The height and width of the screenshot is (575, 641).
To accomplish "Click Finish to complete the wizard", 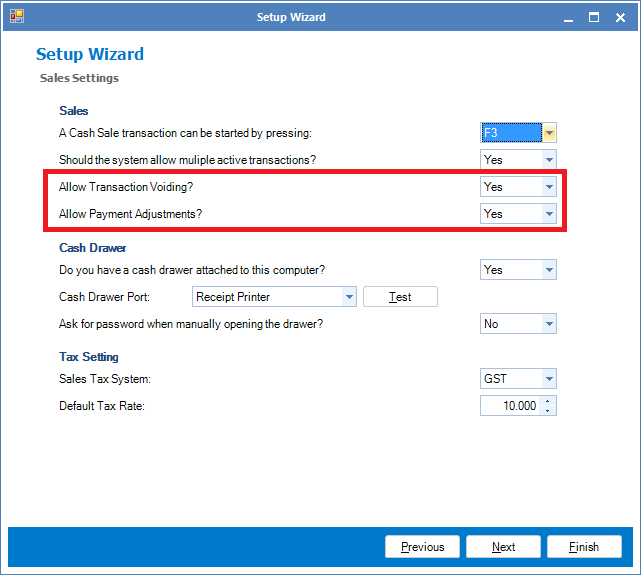I will pyautogui.click(x=584, y=547).
